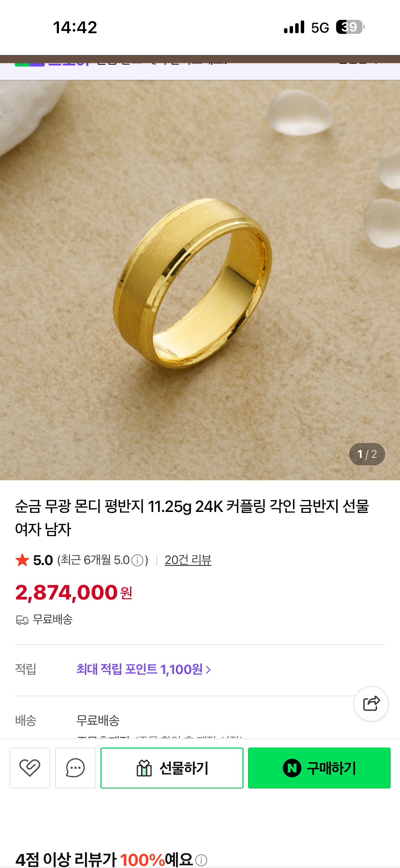
Task: Tap the 5G signal status indicator
Action: coord(320,28)
